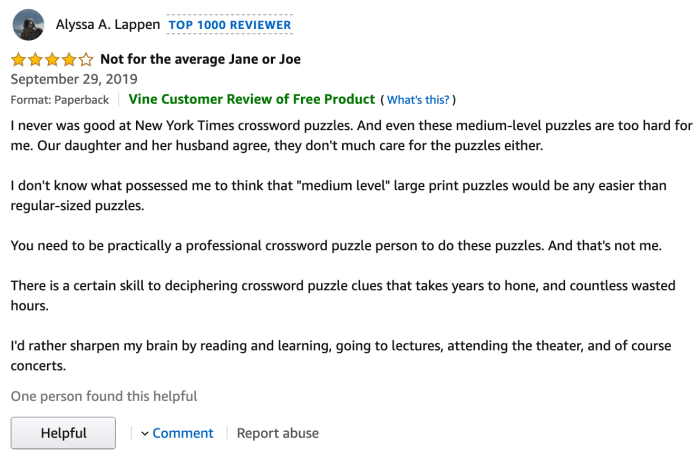The image size is (700, 462).
Task: Click the "Format: Paperback" label
Action: click(x=60, y=100)
